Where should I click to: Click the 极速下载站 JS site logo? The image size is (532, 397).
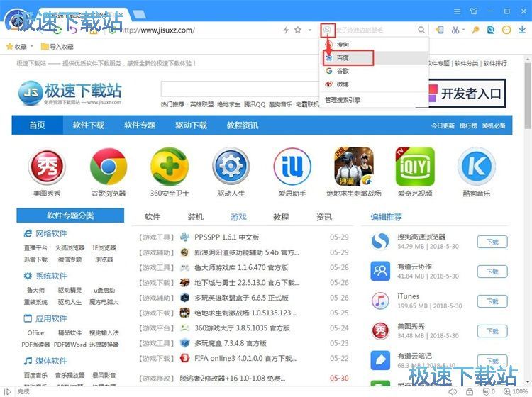[x=70, y=92]
